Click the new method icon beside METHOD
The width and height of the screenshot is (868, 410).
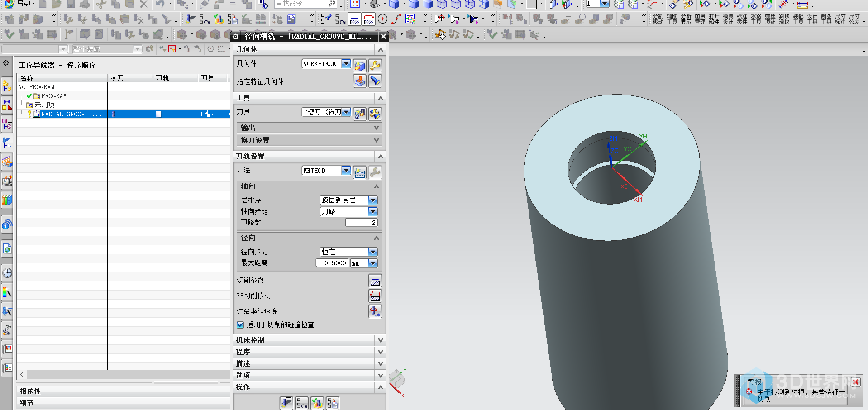[x=360, y=172]
